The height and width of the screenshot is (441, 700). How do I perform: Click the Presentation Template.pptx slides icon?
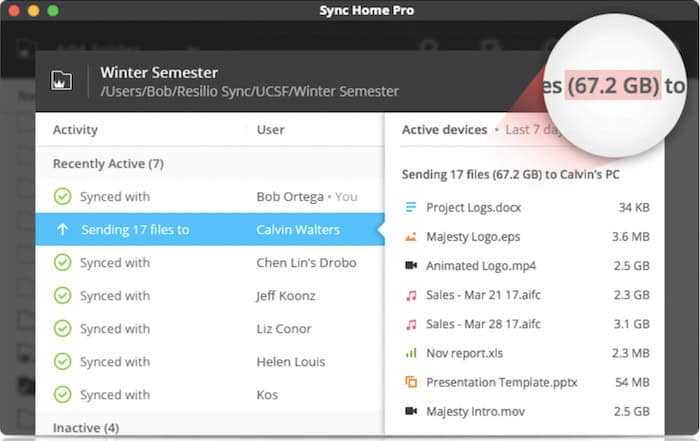pos(411,382)
